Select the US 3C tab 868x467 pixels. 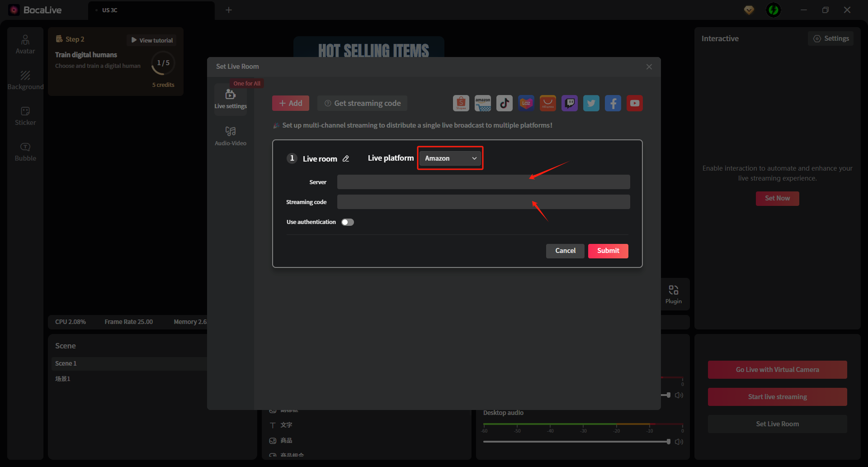coord(151,10)
